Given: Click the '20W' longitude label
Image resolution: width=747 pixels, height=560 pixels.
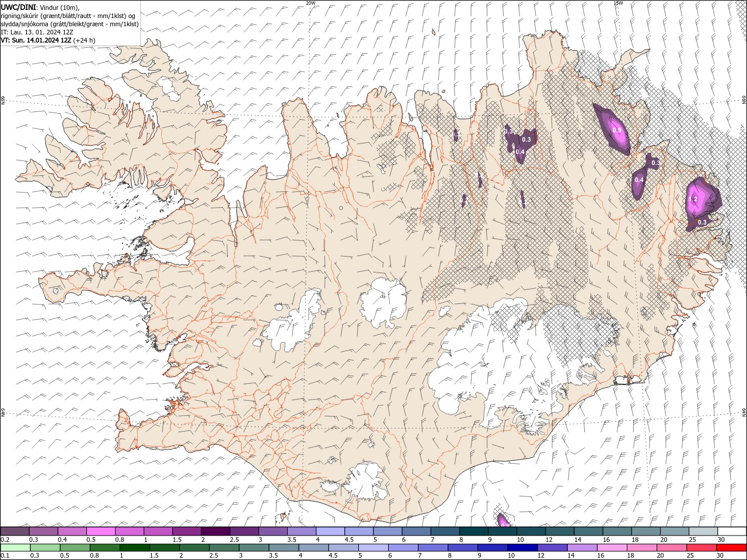Looking at the screenshot, I should point(310,3).
